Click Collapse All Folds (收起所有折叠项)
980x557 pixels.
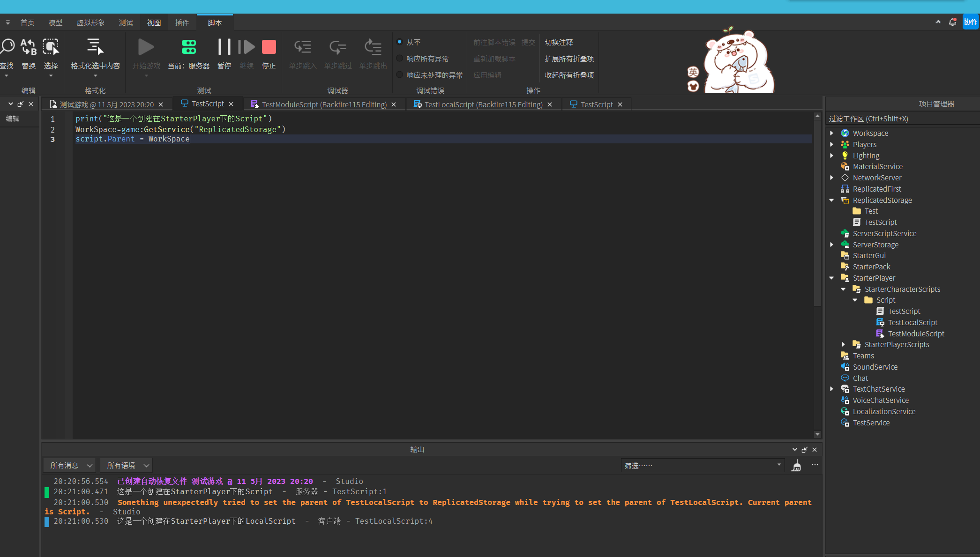(x=569, y=75)
